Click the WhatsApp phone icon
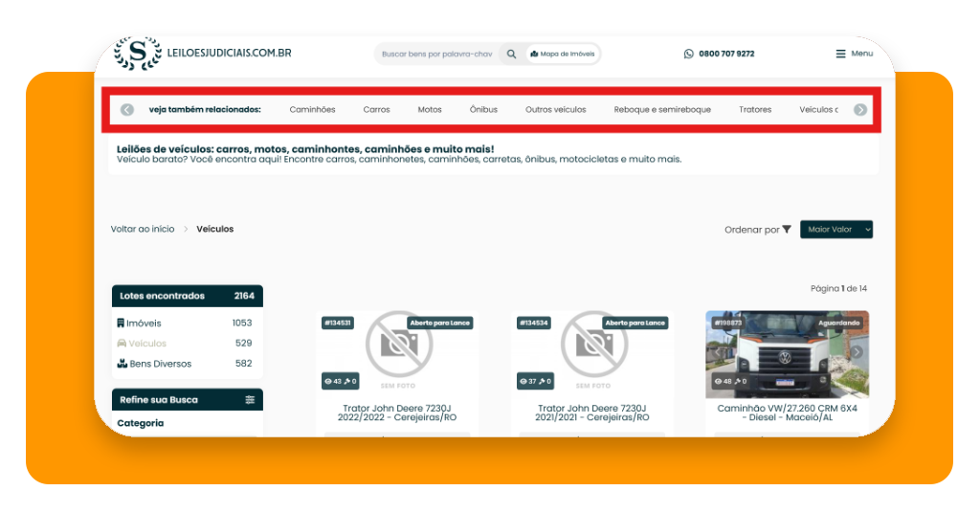Screen dimensions: 980x513 click(x=689, y=54)
